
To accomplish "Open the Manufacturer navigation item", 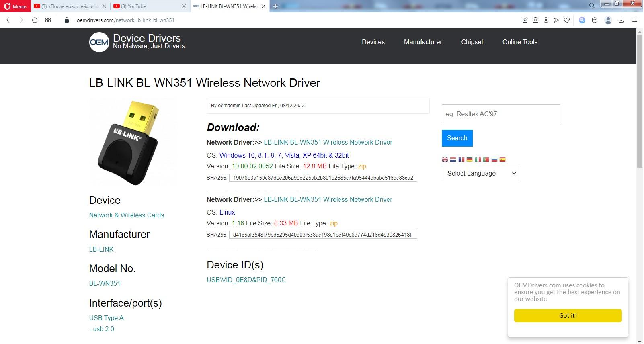I will coord(423,42).
